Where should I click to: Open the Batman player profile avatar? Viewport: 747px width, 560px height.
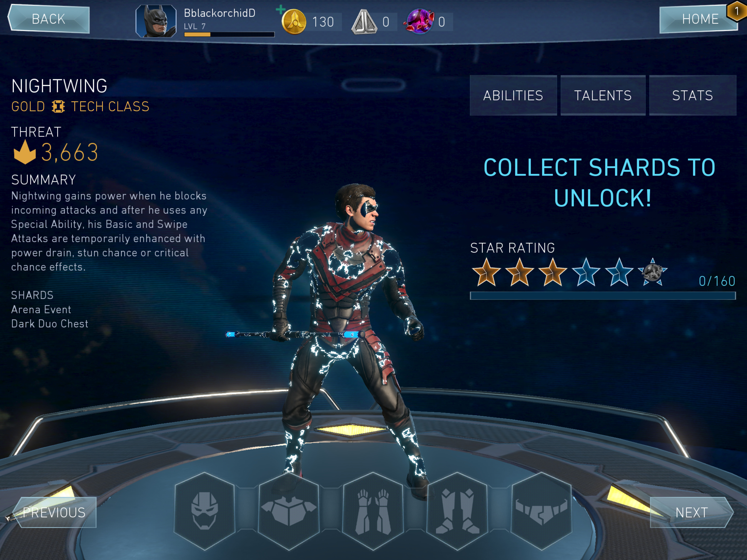[x=156, y=21]
